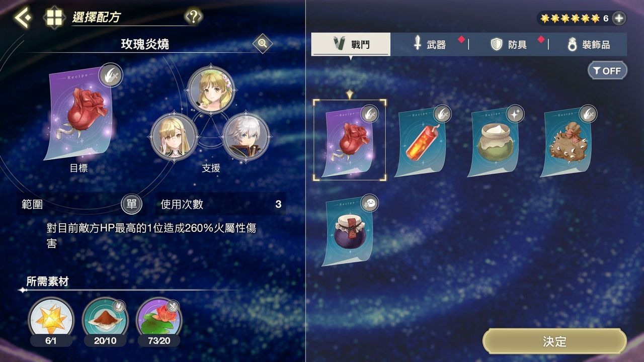Viewport: 644px width, 362px height.
Task: Toggle the filter OFF switch
Action: (x=607, y=71)
